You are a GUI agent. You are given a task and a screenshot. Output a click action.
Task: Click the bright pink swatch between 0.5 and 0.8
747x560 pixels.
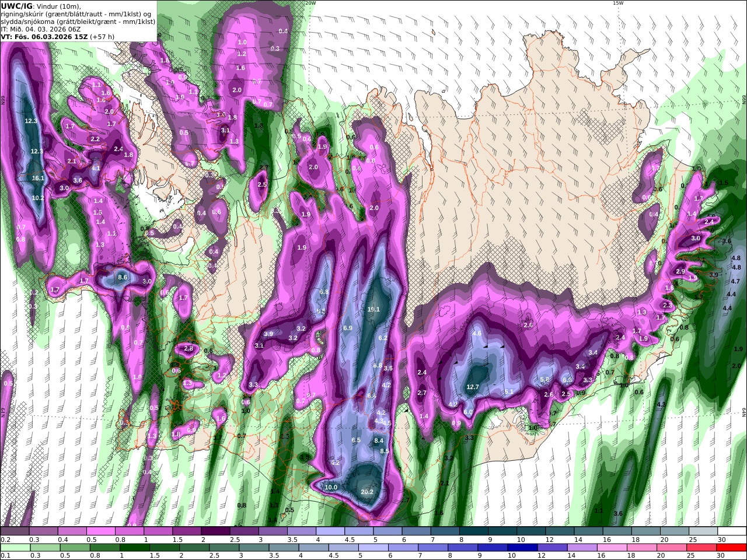[x=101, y=531]
